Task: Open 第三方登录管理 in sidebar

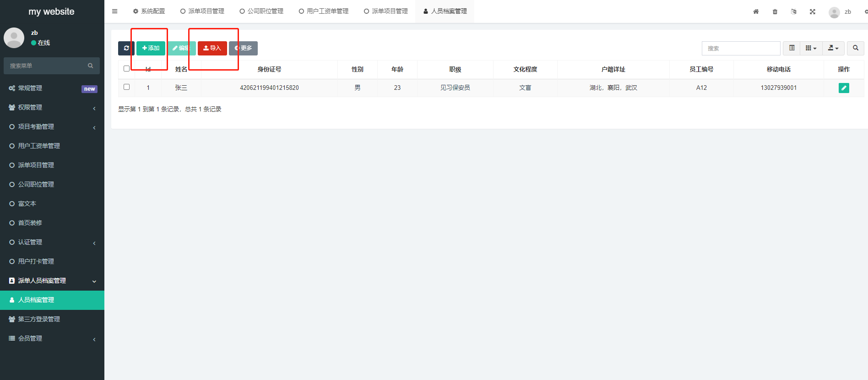Action: (52, 319)
